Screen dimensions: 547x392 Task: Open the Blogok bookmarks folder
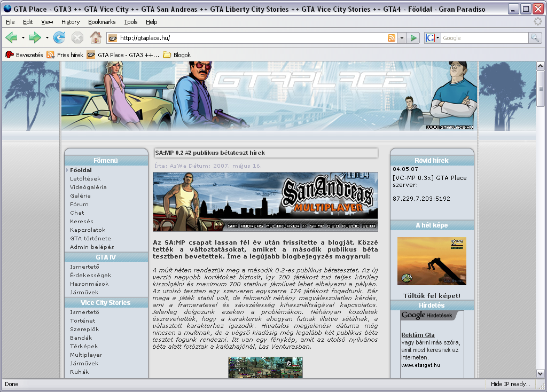point(177,55)
